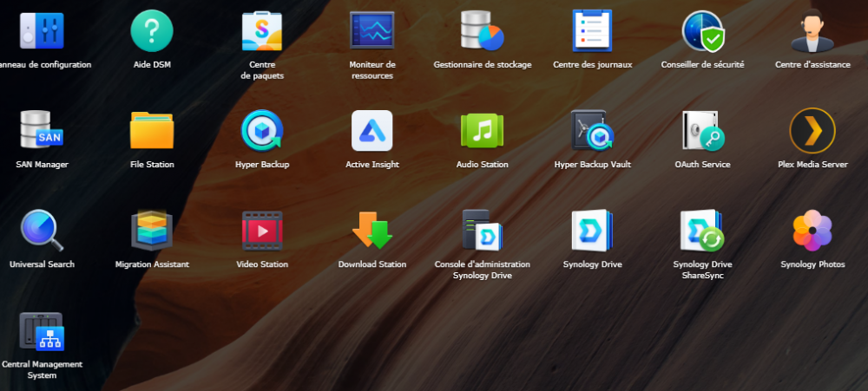Launch Hyper Backup app
The image size is (868, 391).
click(262, 131)
